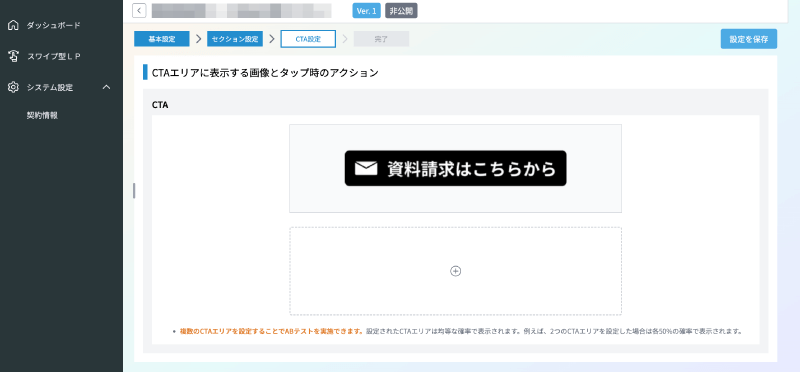Collapse the システム設定 menu chevron
Image resolution: width=800 pixels, height=372 pixels.
pos(106,87)
